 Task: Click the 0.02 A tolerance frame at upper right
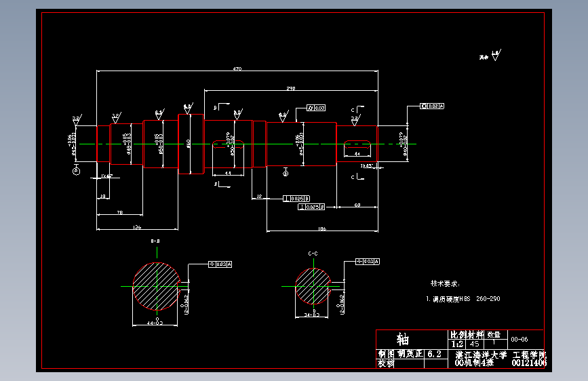click(432, 106)
